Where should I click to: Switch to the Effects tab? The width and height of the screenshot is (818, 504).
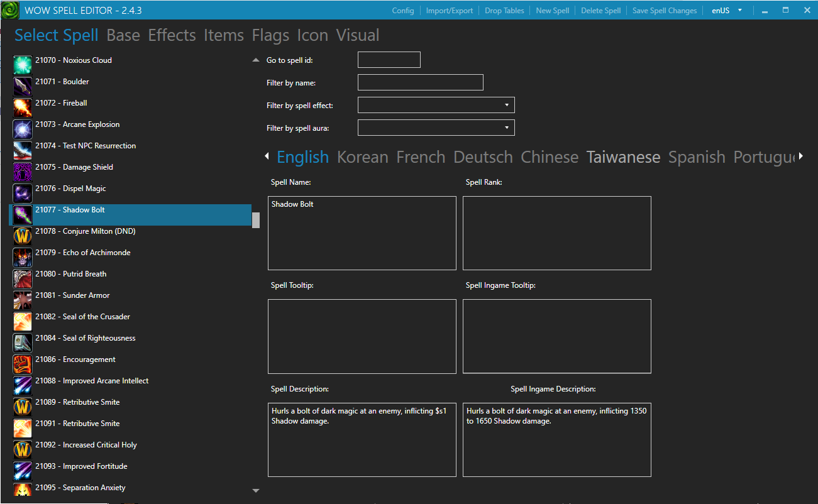point(172,35)
